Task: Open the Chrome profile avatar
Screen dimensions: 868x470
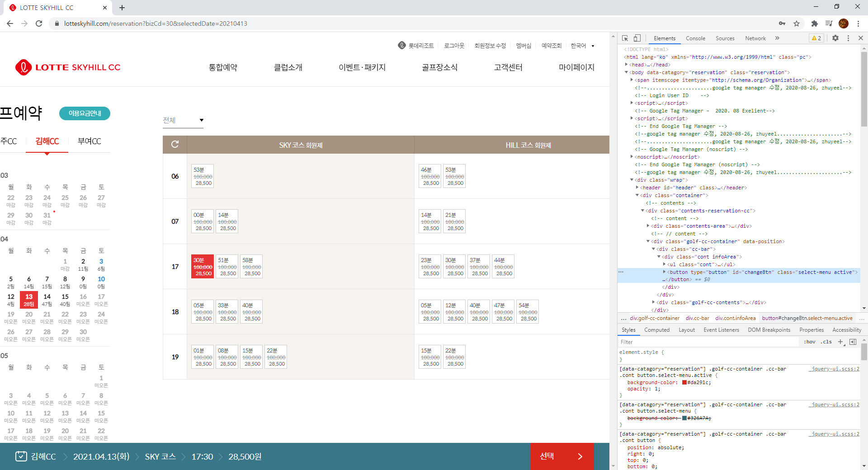Action: (x=844, y=23)
